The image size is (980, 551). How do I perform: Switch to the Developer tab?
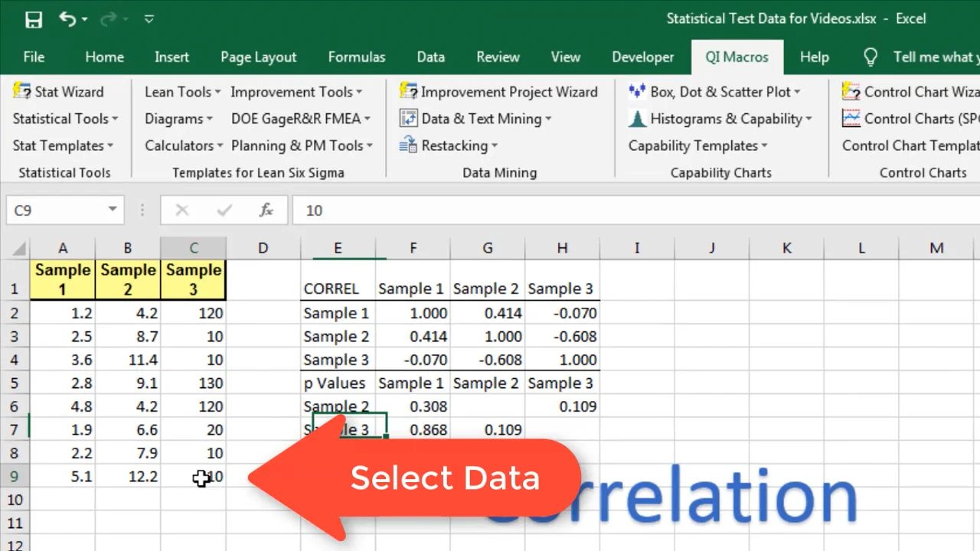[643, 57]
